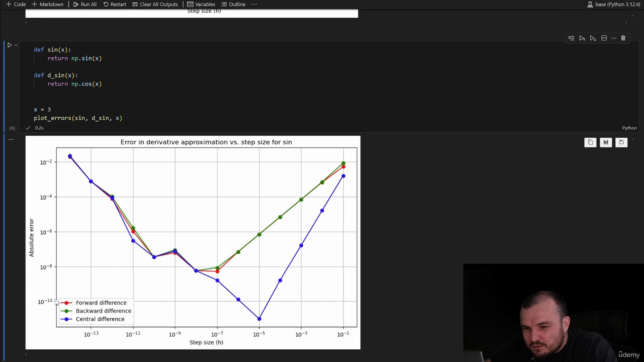Place cursor on 'x = 3' line
The height and width of the screenshot is (362, 644).
(42, 110)
